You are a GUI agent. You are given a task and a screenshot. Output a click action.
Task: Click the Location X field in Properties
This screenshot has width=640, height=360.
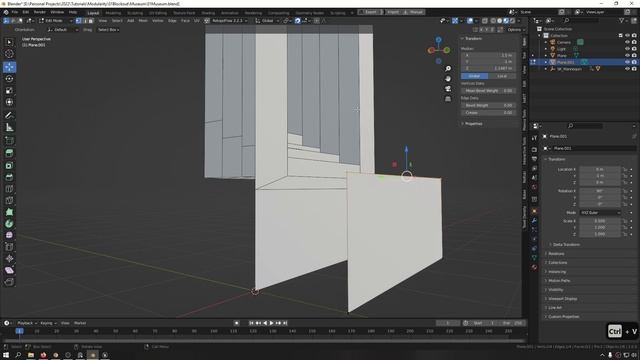click(x=600, y=169)
